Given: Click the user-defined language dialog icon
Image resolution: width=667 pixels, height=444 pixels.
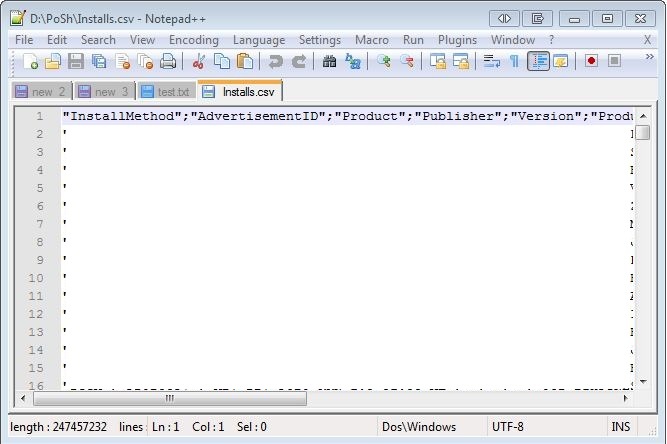Looking at the screenshot, I should pos(561,61).
